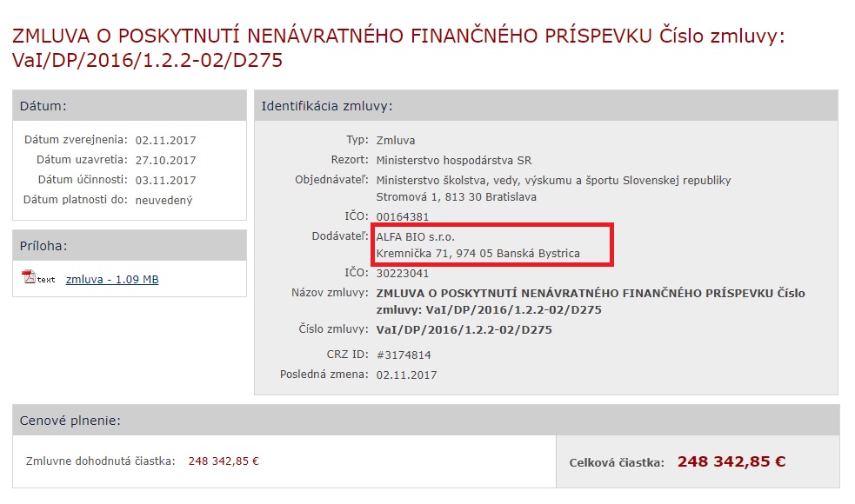Open the zmluva - 1.09 MB attachment link
Screen dimensions: 855x504
[x=112, y=280]
